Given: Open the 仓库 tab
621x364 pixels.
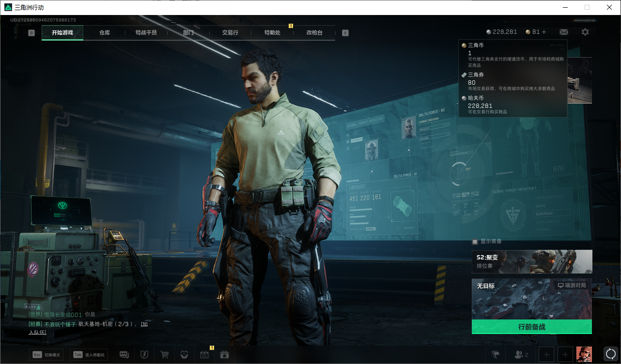Looking at the screenshot, I should [105, 32].
